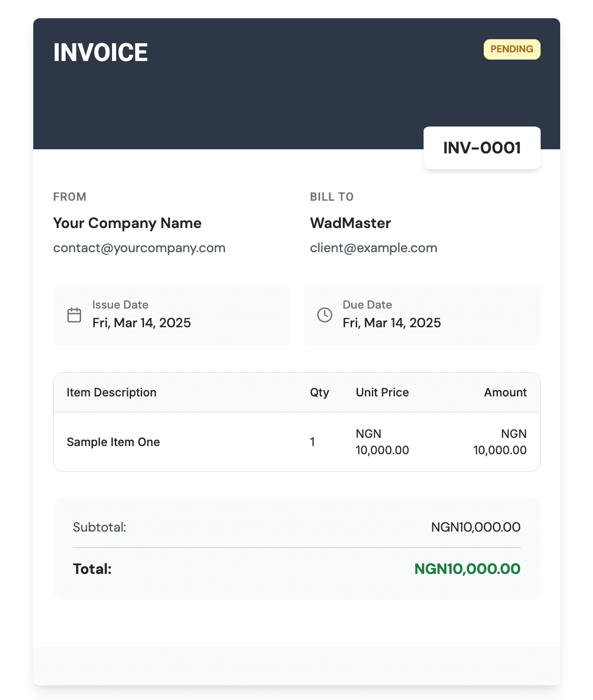Click the INVOICE heading in header
The height and width of the screenshot is (700, 593).
click(x=101, y=52)
